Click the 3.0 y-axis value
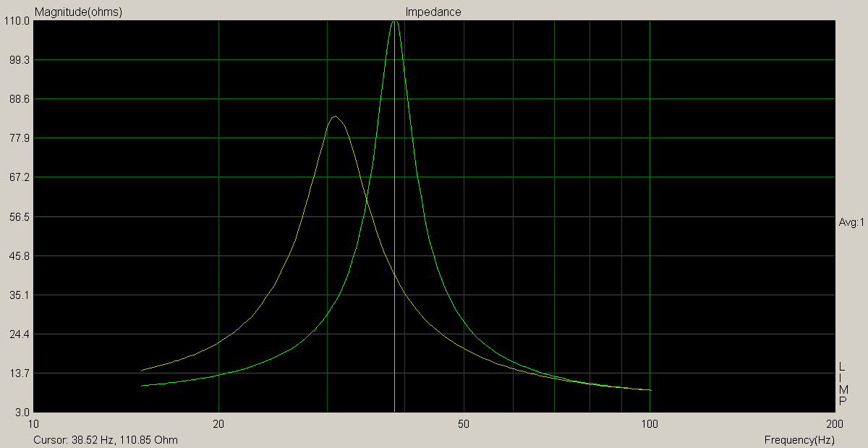 point(22,413)
